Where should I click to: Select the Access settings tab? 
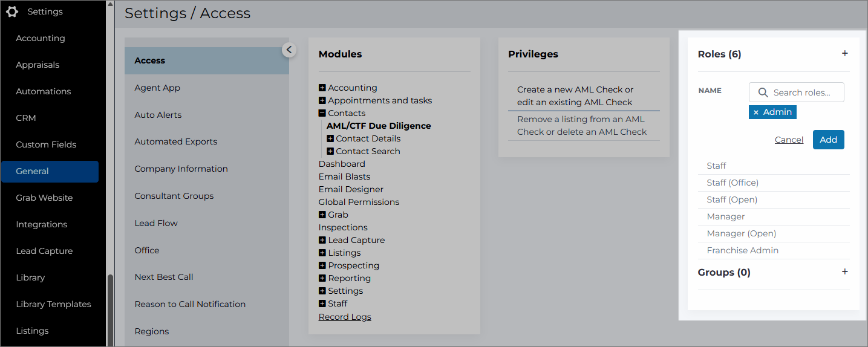coord(207,60)
